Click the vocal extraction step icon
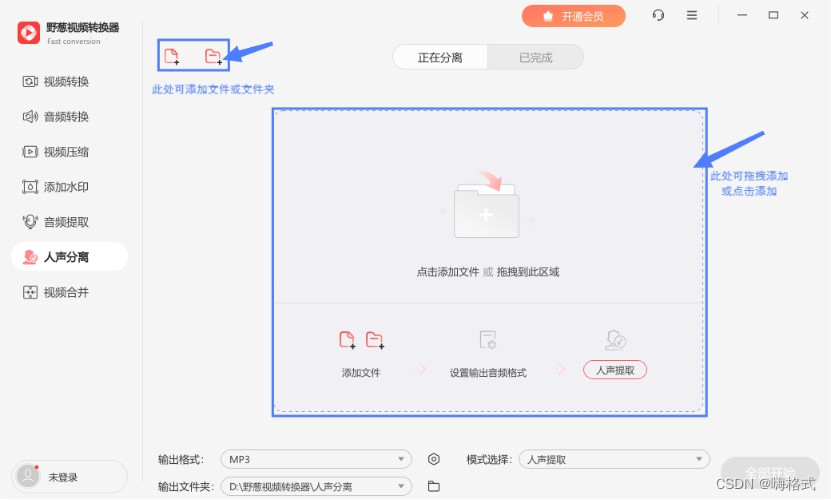The width and height of the screenshot is (831, 500). pyautogui.click(x=615, y=340)
